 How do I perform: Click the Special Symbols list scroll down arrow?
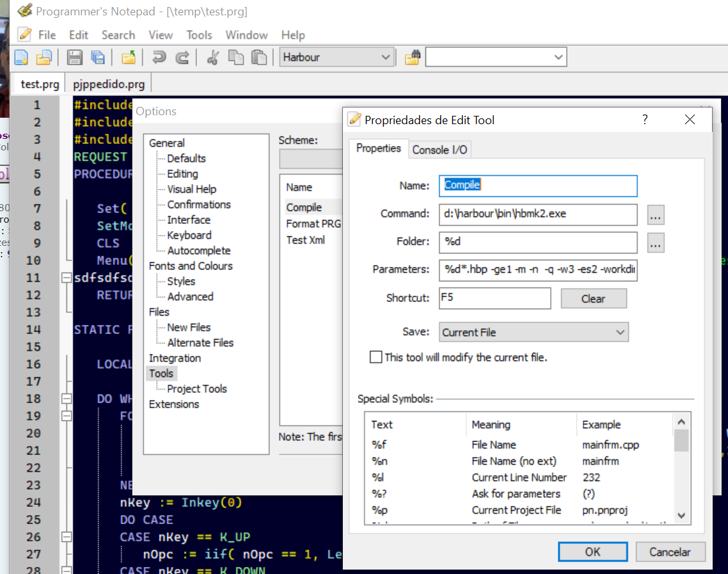[x=681, y=515]
